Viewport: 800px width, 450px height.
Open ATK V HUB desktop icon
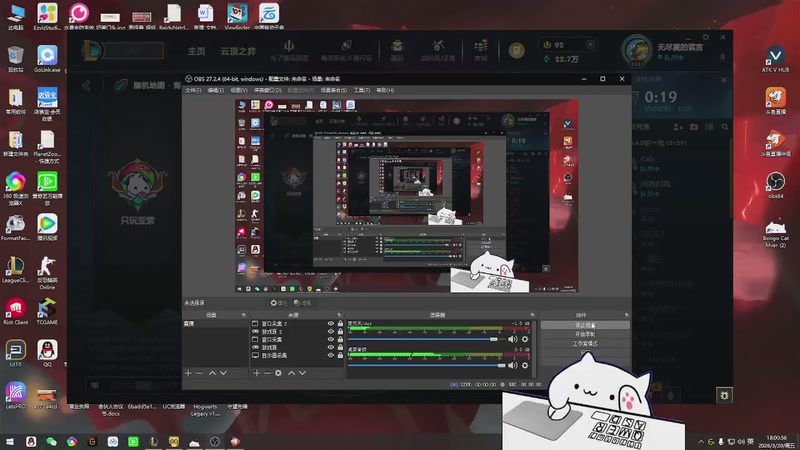pyautogui.click(x=776, y=58)
